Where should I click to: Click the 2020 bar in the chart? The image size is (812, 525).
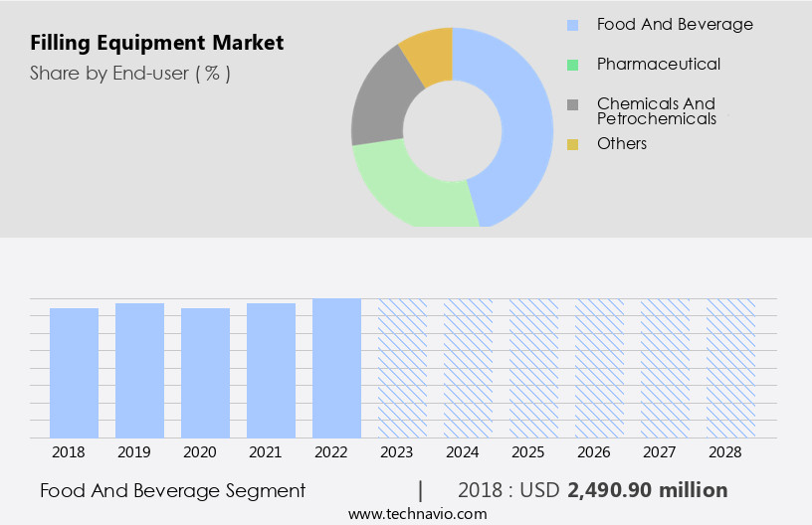pos(205,373)
